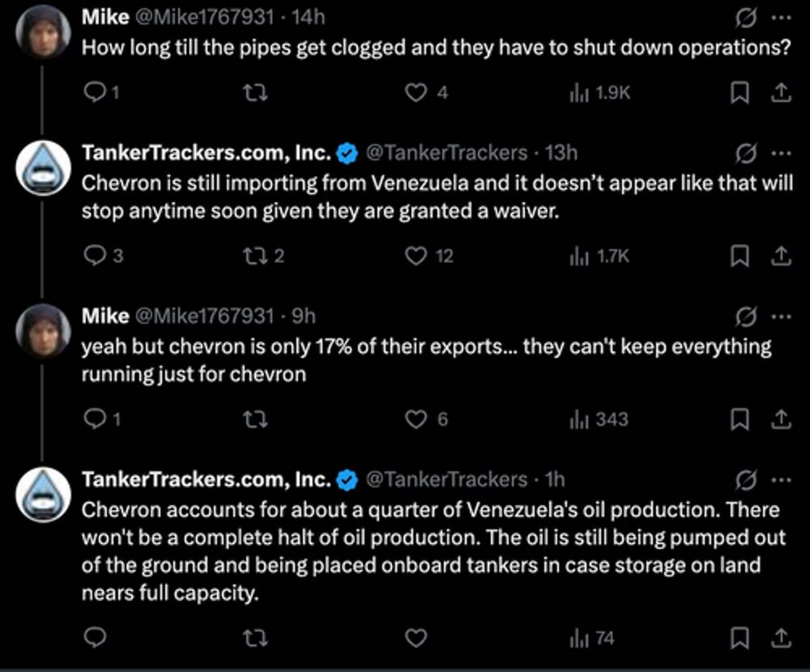View analytics showing 343 views
The height and width of the screenshot is (672, 810).
[x=599, y=419]
